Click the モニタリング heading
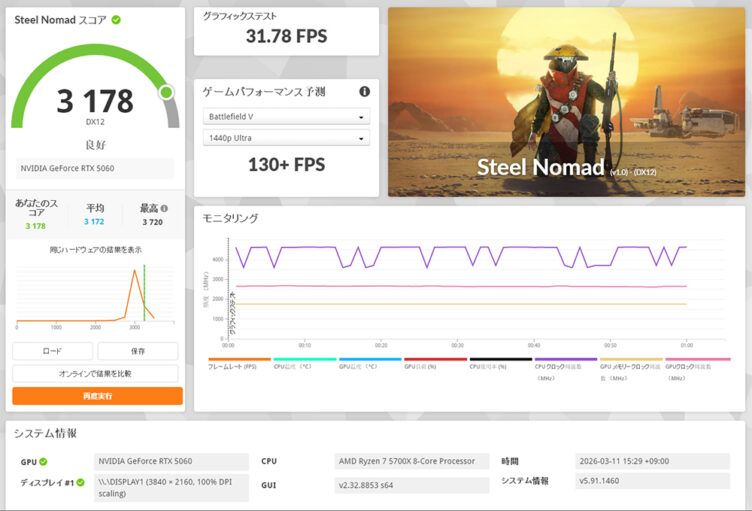The height and width of the screenshot is (511, 752). [230, 218]
